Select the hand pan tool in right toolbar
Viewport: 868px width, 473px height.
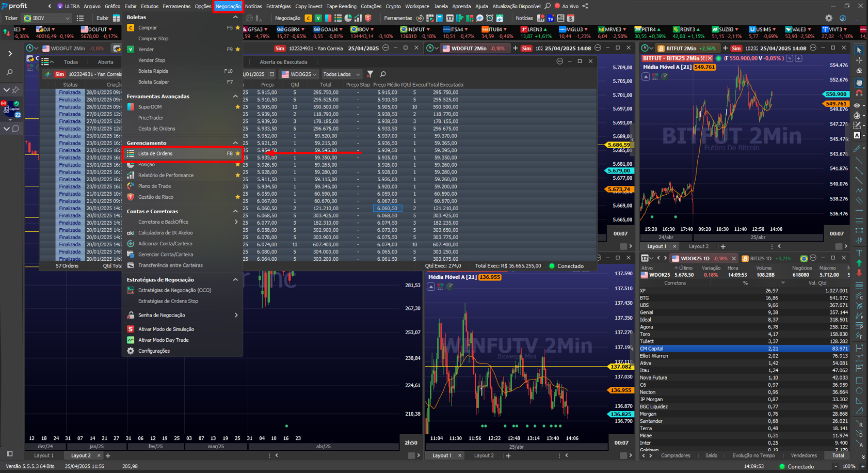pos(859,83)
